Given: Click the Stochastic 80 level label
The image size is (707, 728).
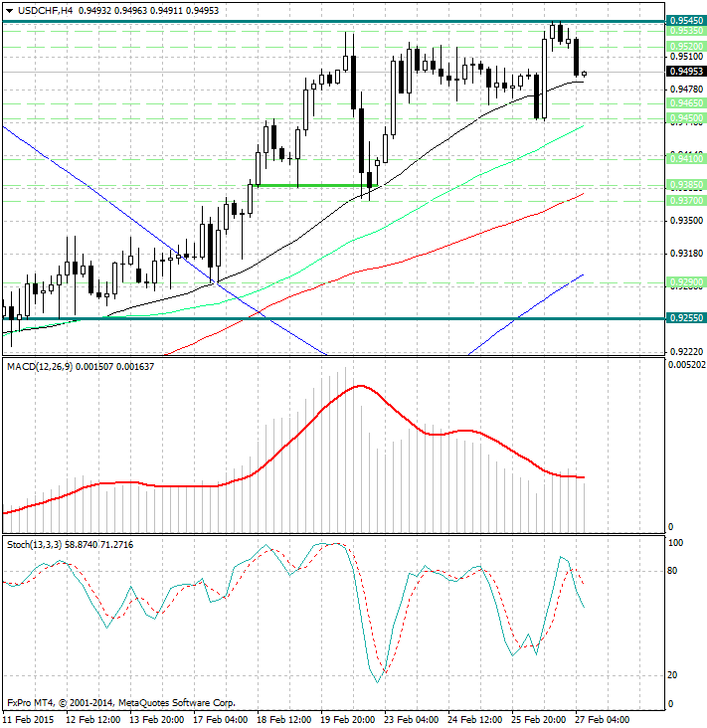Looking at the screenshot, I should coord(672,571).
